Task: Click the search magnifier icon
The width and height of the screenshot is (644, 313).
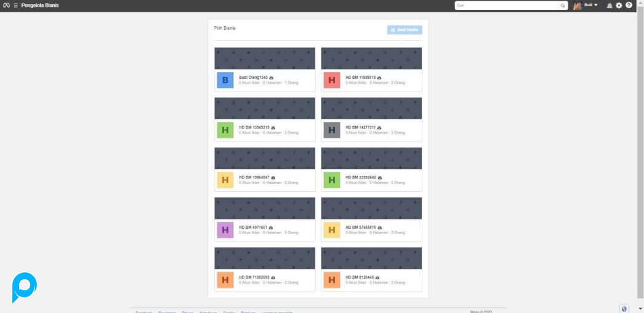Action: (x=563, y=6)
